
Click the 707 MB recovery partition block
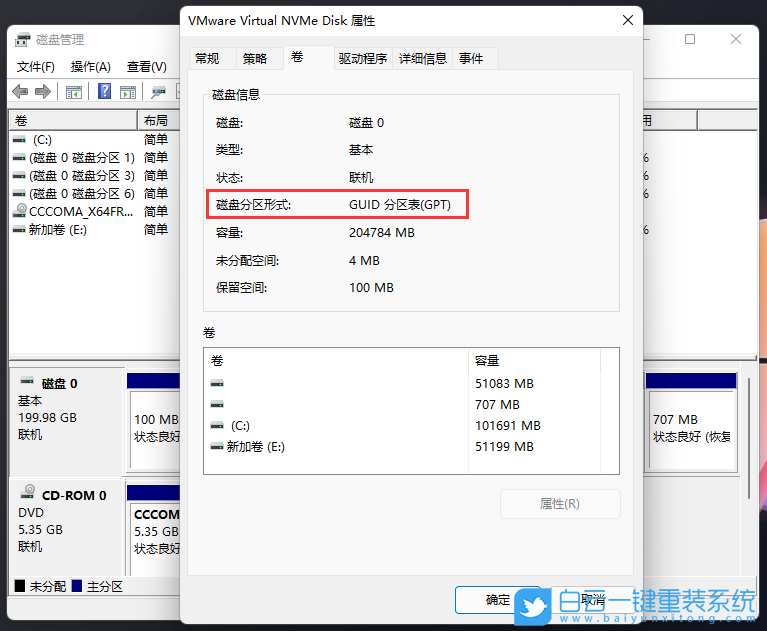[691, 423]
